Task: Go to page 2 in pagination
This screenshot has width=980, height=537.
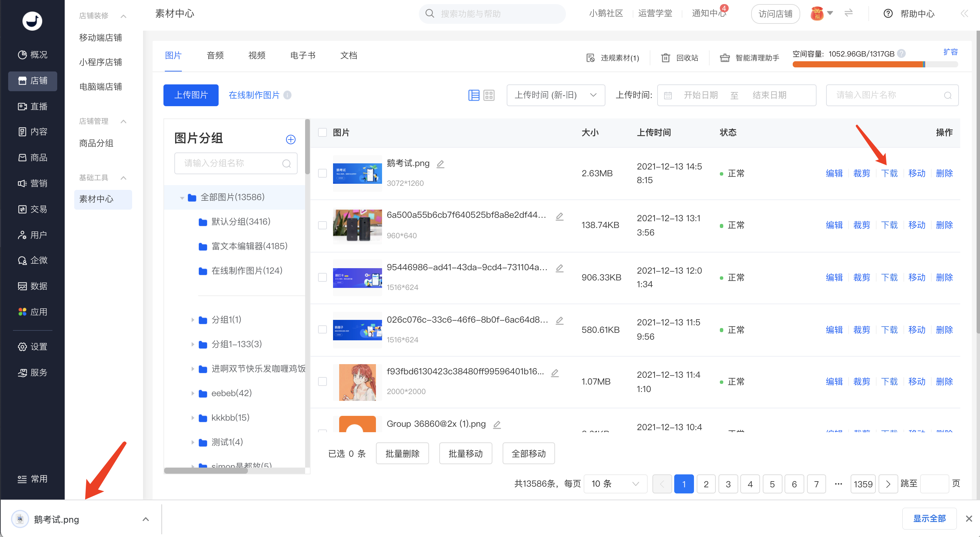Action: [706, 484]
